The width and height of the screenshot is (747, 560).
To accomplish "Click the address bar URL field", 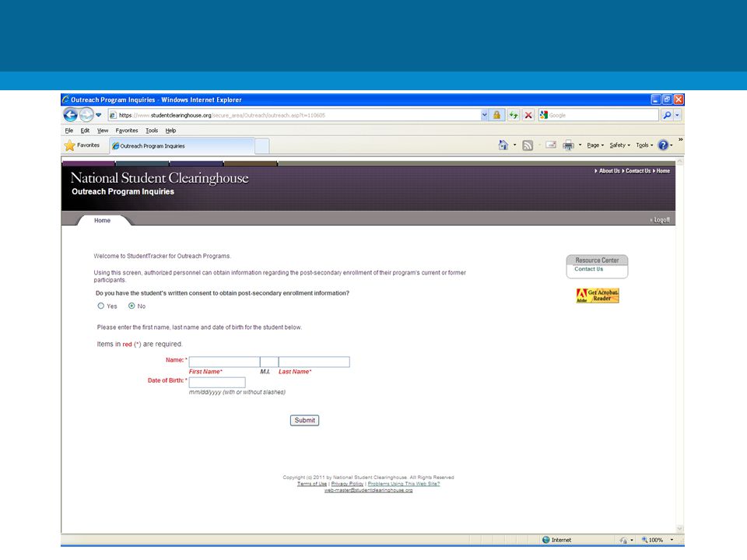I will pos(294,115).
